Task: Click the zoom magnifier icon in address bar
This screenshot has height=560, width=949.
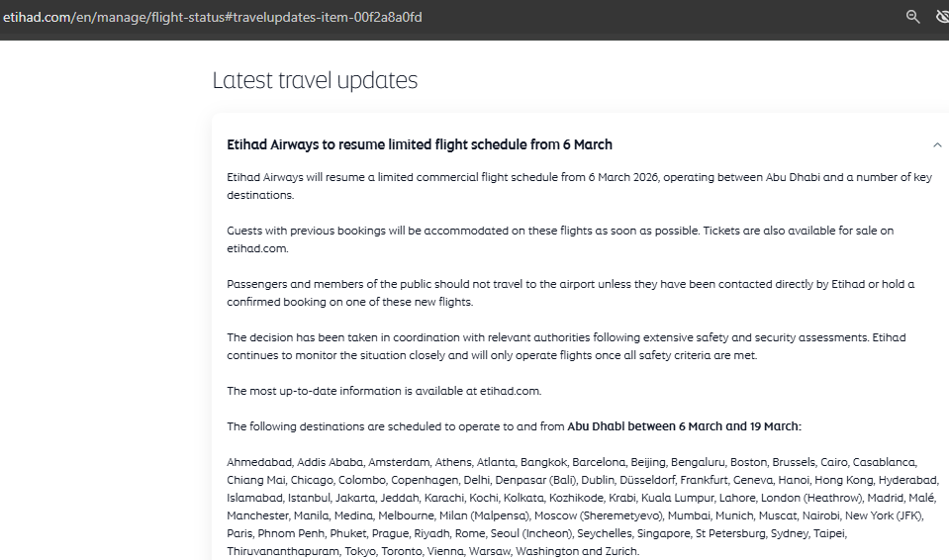Action: tap(912, 17)
